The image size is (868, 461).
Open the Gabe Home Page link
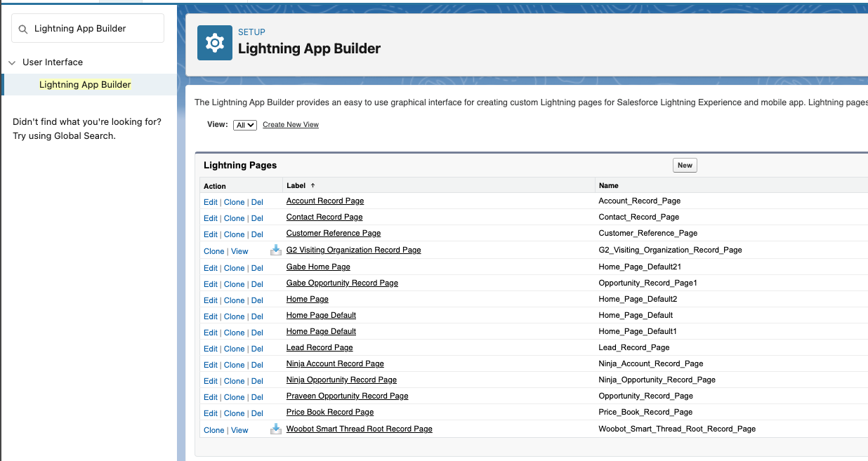click(318, 267)
